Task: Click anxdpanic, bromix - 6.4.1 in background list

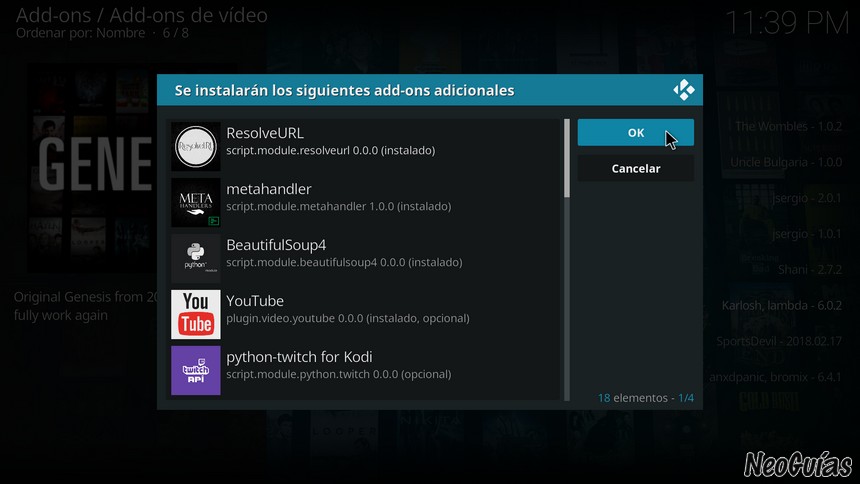Action: [x=775, y=377]
